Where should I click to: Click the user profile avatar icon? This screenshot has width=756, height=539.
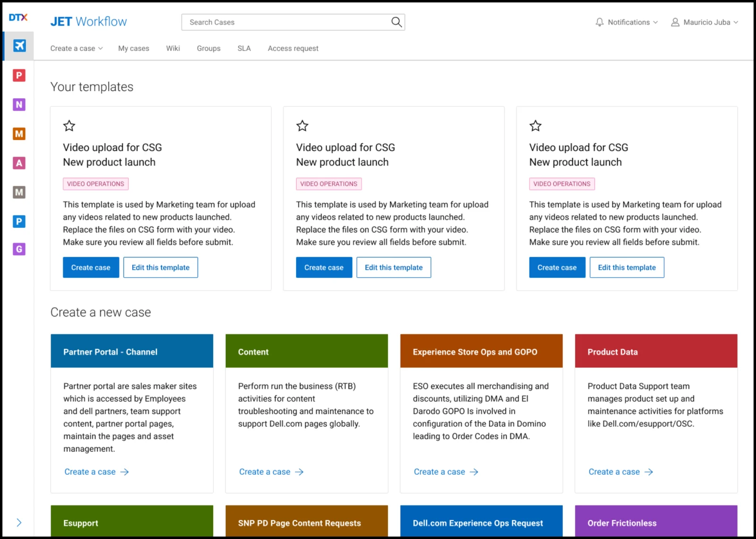pyautogui.click(x=675, y=22)
